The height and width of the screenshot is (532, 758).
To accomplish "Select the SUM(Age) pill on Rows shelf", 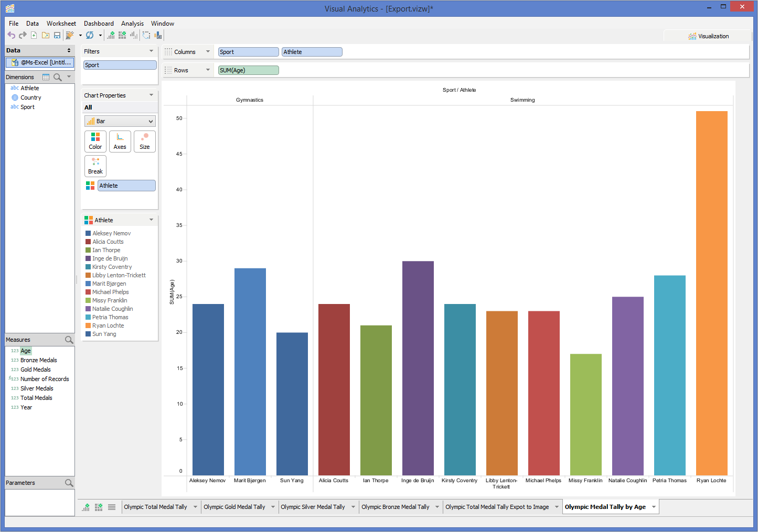I will pyautogui.click(x=249, y=70).
